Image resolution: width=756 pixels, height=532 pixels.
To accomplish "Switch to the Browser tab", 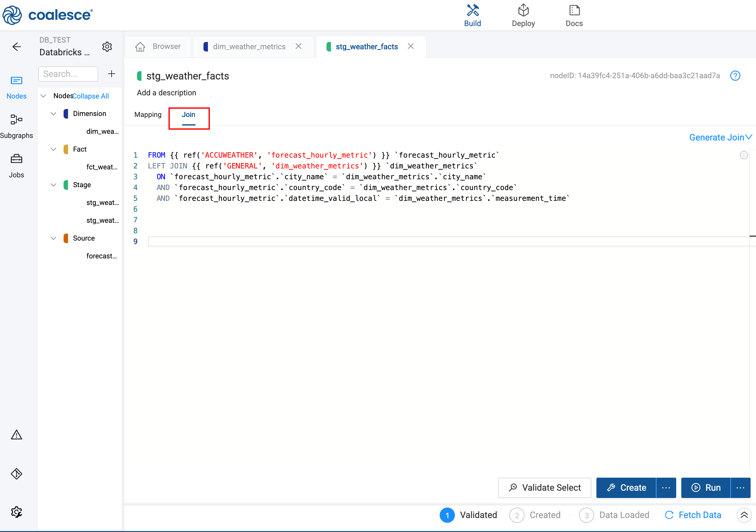I will click(x=158, y=47).
